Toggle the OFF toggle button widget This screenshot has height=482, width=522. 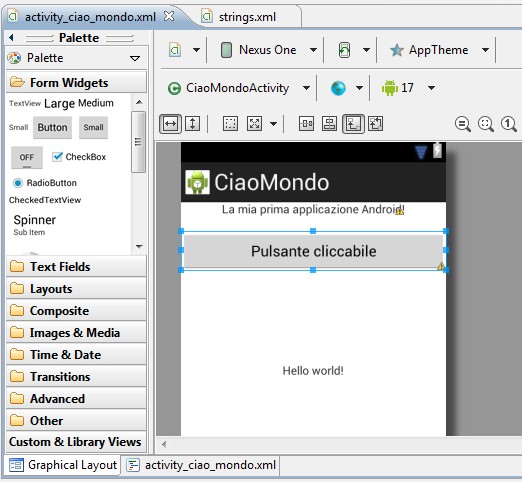(27, 157)
